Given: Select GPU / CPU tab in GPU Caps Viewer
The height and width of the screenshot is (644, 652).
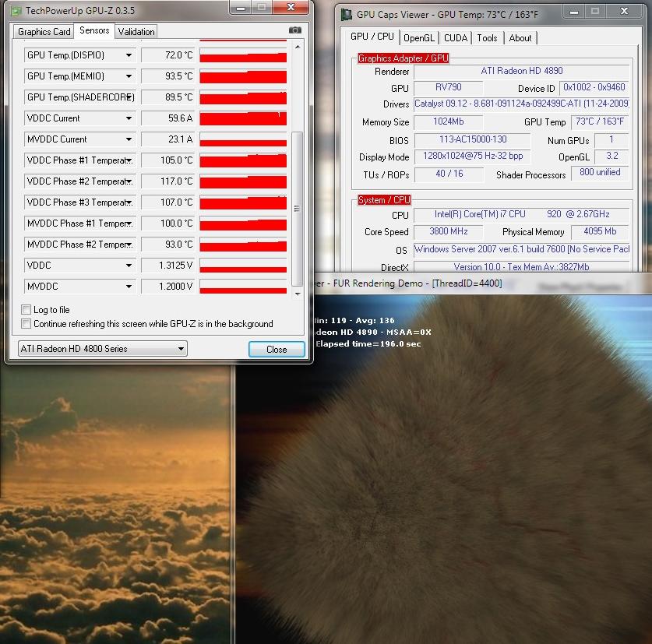Looking at the screenshot, I should click(372, 37).
